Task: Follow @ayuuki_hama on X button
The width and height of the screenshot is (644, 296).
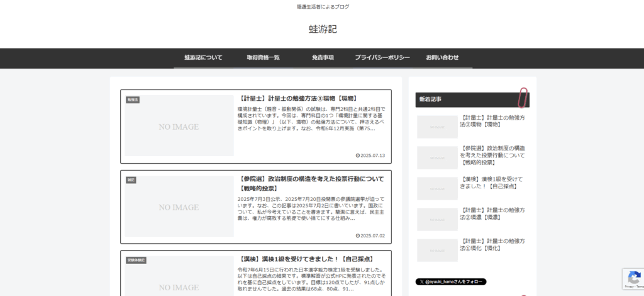Action: tap(451, 282)
